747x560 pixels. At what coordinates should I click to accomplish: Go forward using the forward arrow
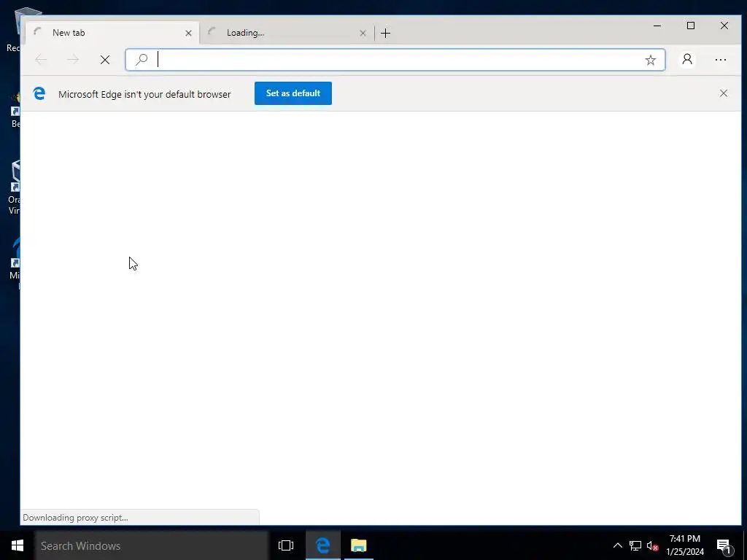(x=73, y=60)
